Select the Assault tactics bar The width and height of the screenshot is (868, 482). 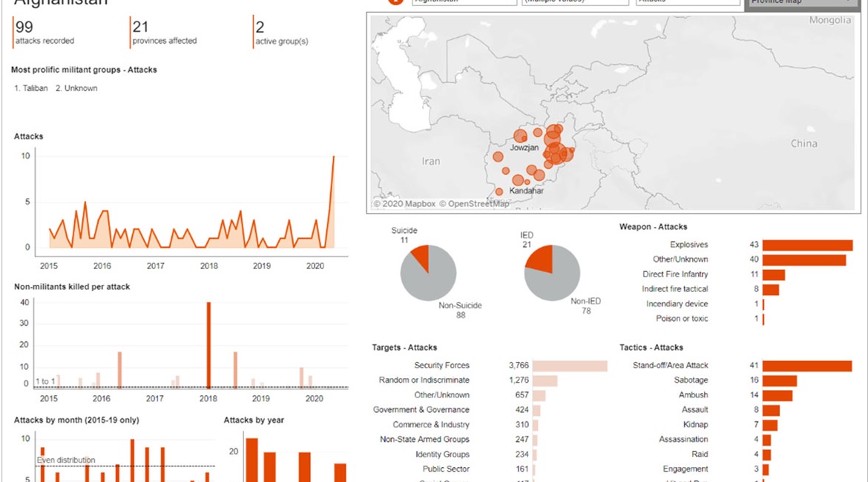[771, 411]
